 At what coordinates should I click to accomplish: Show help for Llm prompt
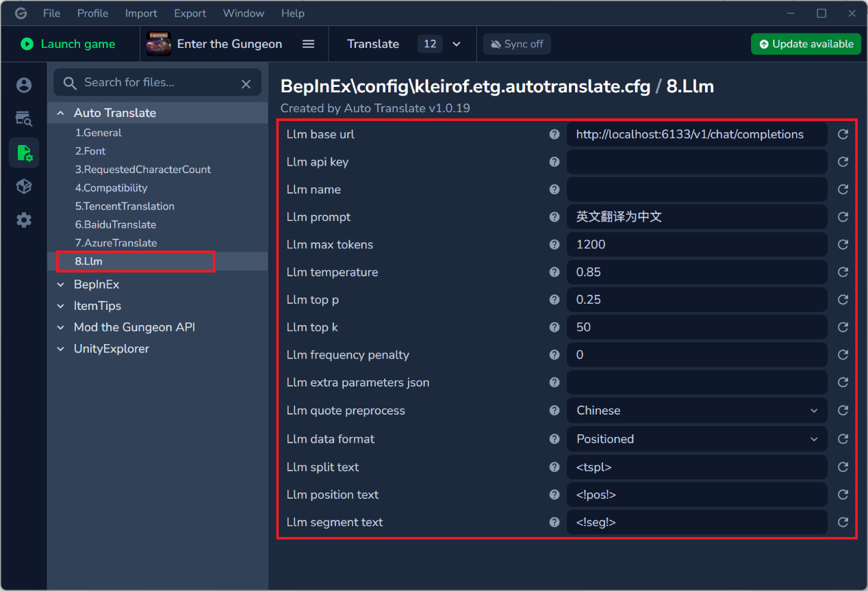(x=554, y=217)
